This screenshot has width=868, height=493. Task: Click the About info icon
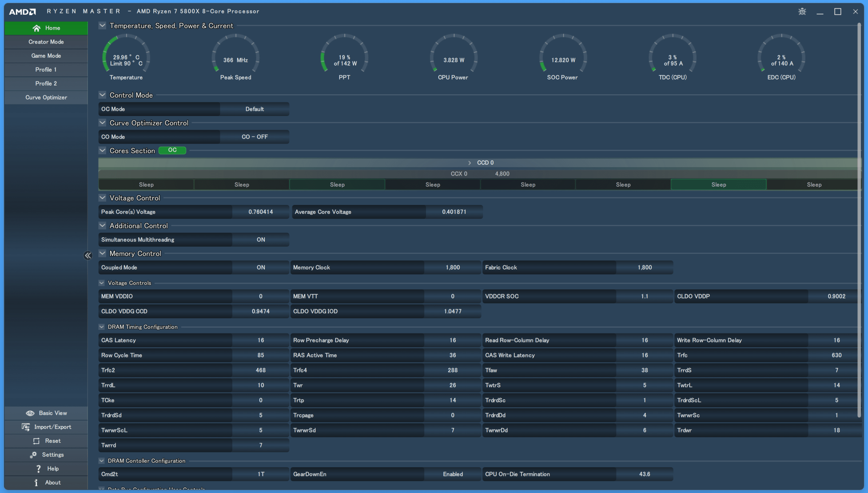tap(36, 482)
